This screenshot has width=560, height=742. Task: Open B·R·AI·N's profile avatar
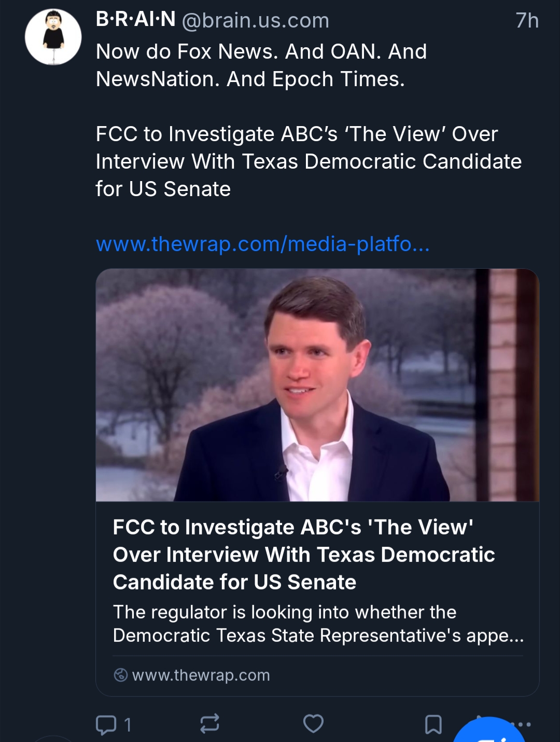53,37
